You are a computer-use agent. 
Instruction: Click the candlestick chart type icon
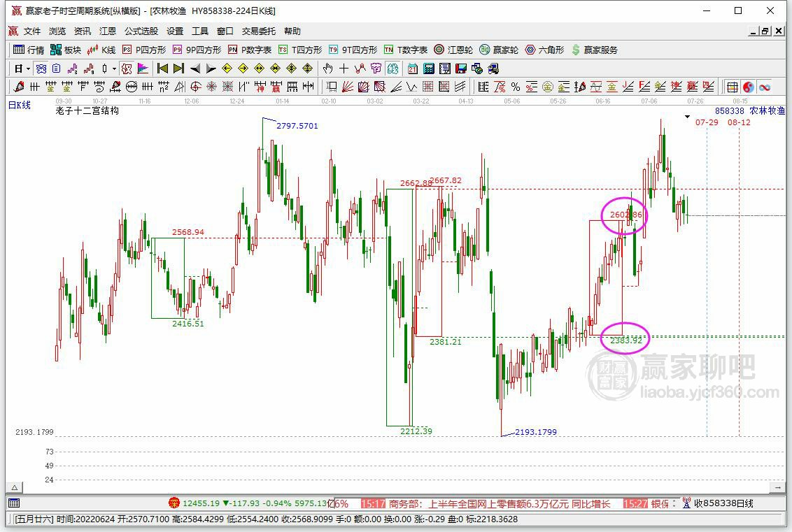tap(104, 69)
